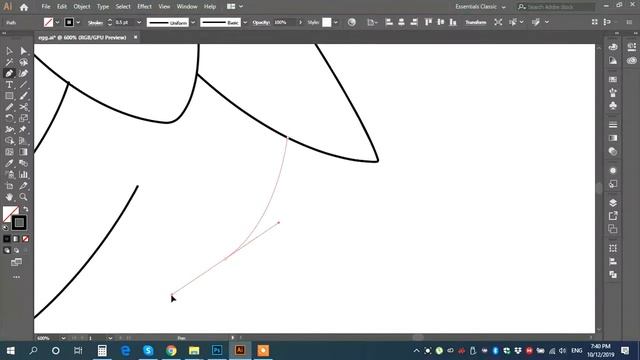Image resolution: width=640 pixels, height=360 pixels.
Task: Expand Basic brush definition dropdown
Action: (245, 22)
